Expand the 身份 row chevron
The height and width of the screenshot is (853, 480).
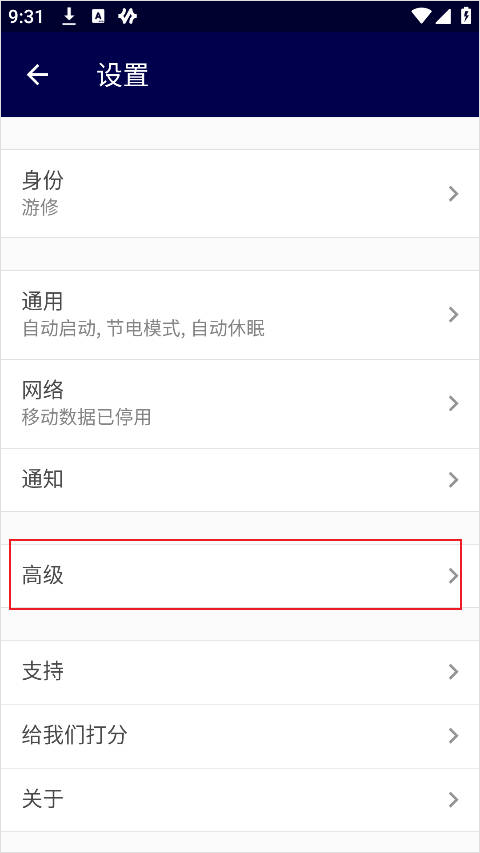[x=453, y=194]
